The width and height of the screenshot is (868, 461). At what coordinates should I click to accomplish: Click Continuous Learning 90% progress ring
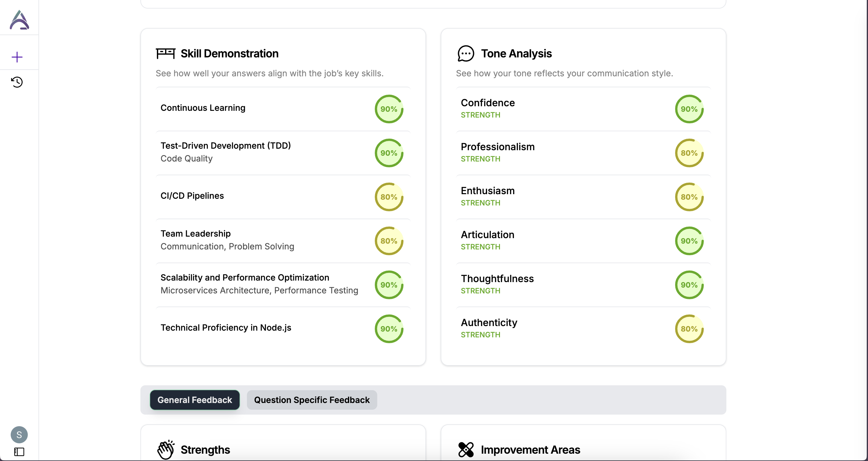pos(389,109)
